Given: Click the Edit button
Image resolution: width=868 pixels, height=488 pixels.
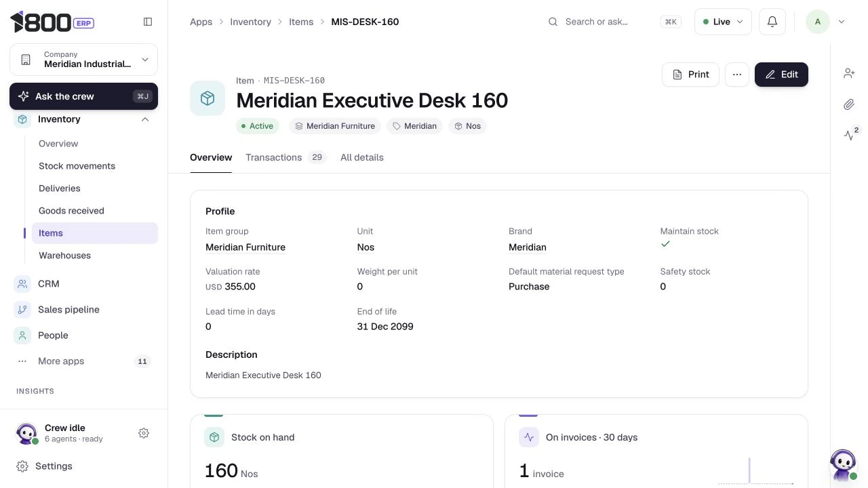Looking at the screenshot, I should click(x=781, y=75).
